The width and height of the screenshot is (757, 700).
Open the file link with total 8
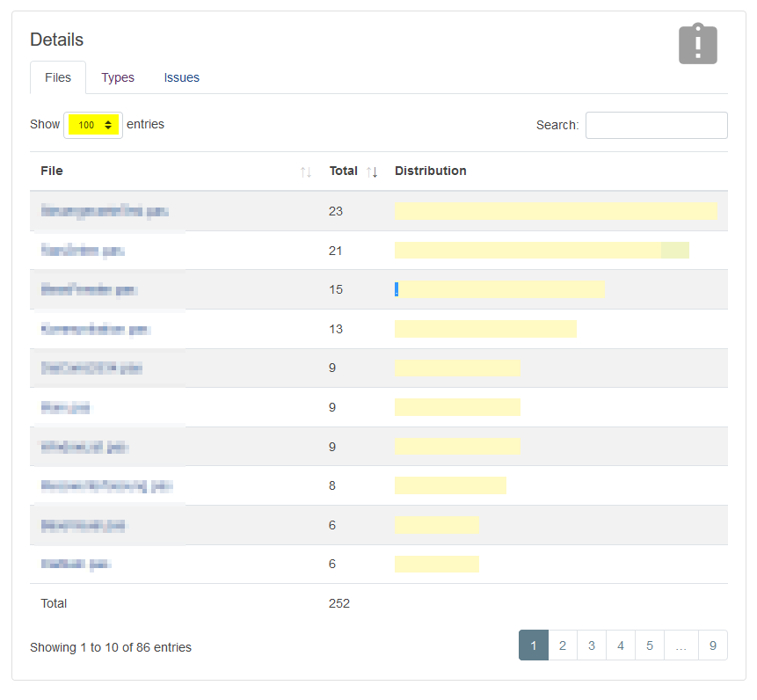point(106,485)
